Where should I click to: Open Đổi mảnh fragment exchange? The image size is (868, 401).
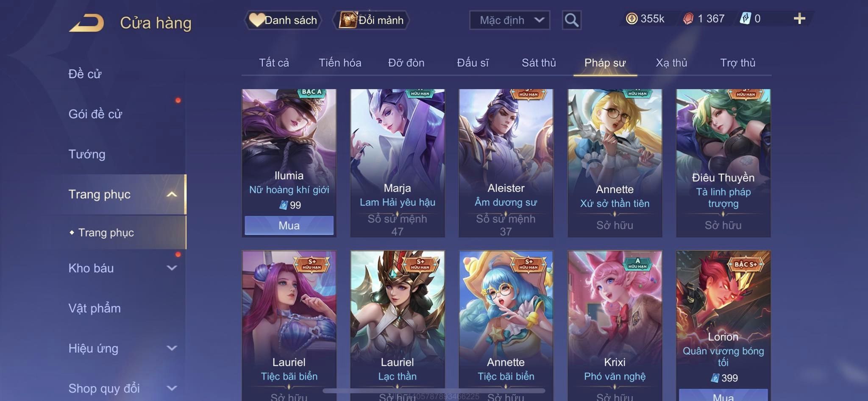point(371,20)
